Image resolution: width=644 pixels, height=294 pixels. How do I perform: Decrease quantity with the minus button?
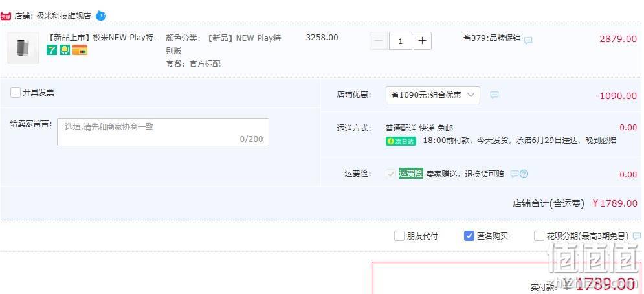pyautogui.click(x=379, y=41)
